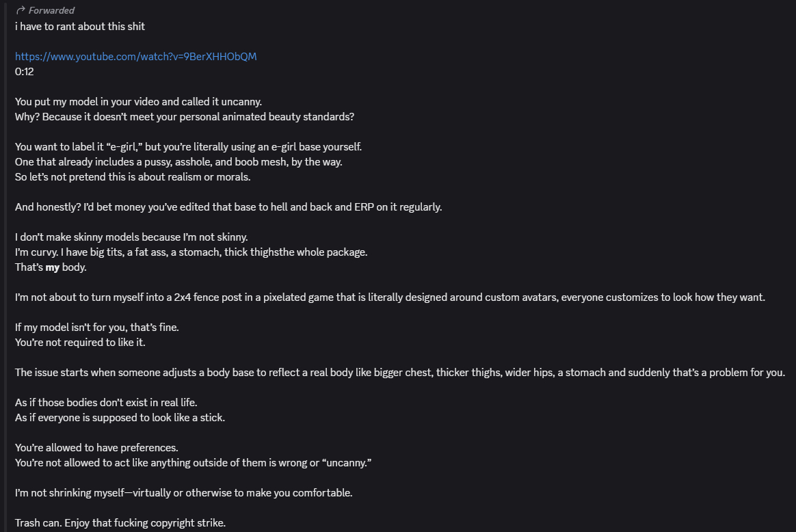This screenshot has width=796, height=532.
Task: Click the Forwarded arrow icon
Action: coord(21,10)
